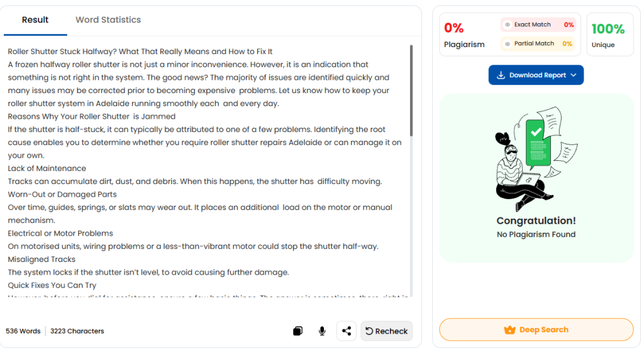Screen dimensions: 644x355
Task: Click the 0% Plagiarism score
Action: tap(464, 35)
